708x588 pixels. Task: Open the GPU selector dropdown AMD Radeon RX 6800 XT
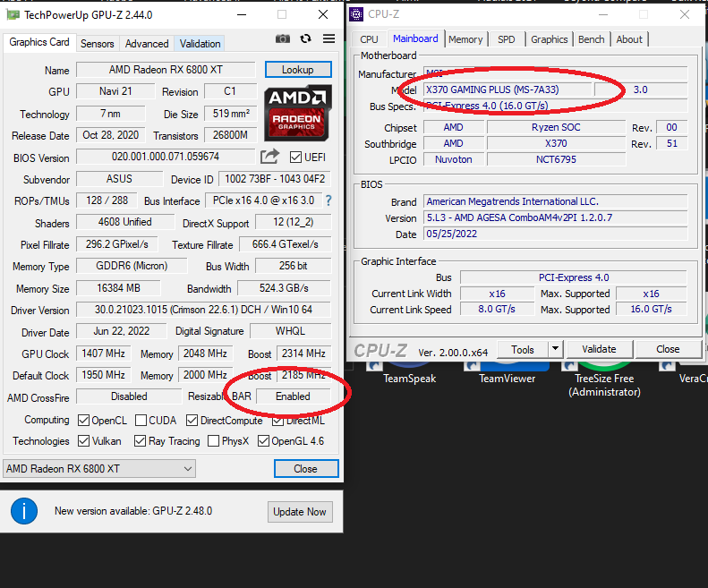[99, 469]
